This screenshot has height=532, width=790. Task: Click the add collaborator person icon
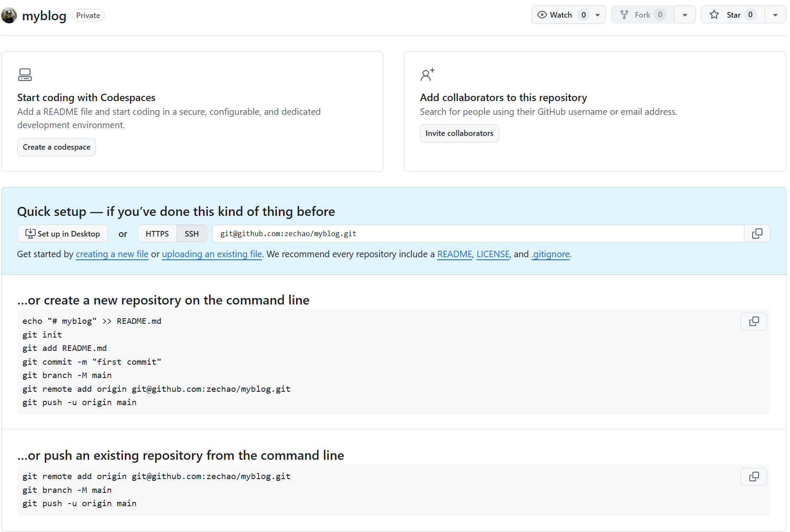pos(427,75)
